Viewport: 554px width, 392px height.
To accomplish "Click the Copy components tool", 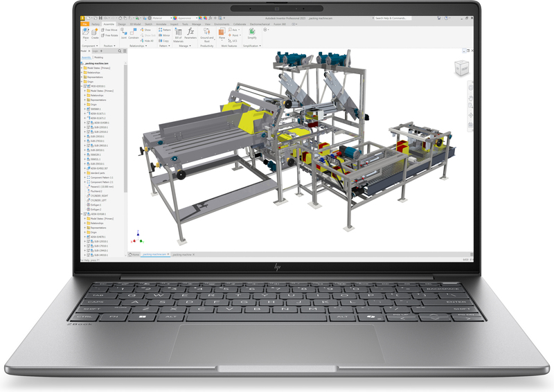I will 163,41.
